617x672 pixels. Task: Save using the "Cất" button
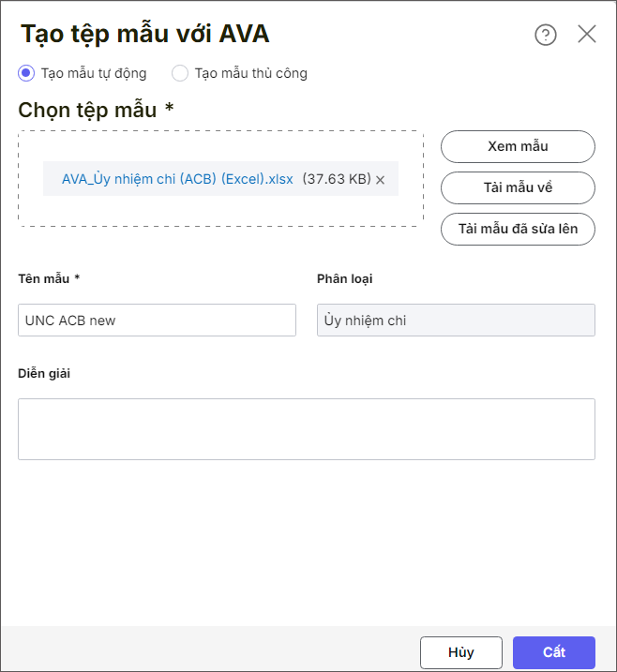553,652
